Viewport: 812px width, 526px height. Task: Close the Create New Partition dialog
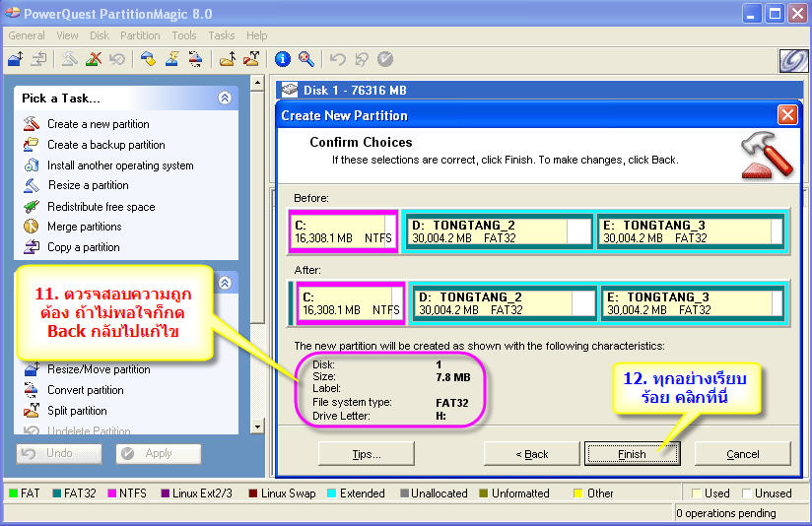click(x=787, y=115)
